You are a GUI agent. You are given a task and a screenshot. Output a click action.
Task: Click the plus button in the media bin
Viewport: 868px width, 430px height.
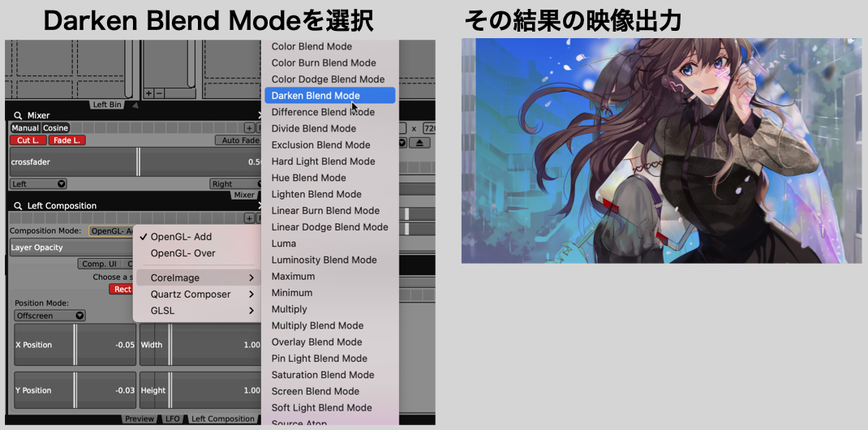click(148, 93)
